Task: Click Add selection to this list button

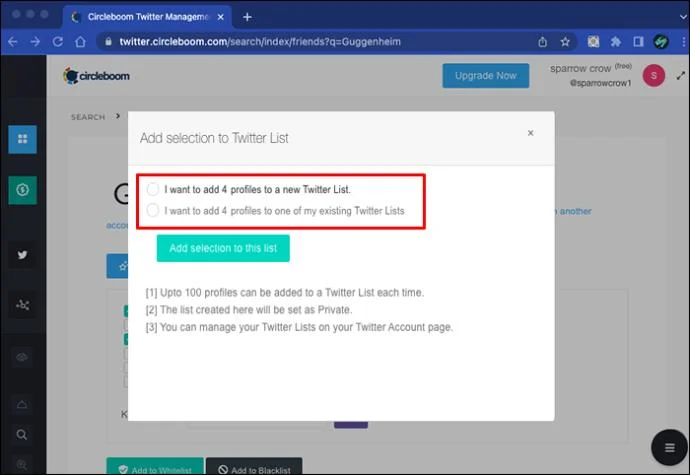Action: [223, 248]
